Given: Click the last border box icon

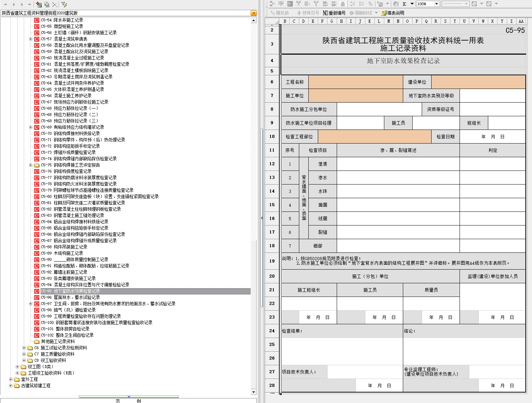Looking at the screenshot, I should (489, 4).
